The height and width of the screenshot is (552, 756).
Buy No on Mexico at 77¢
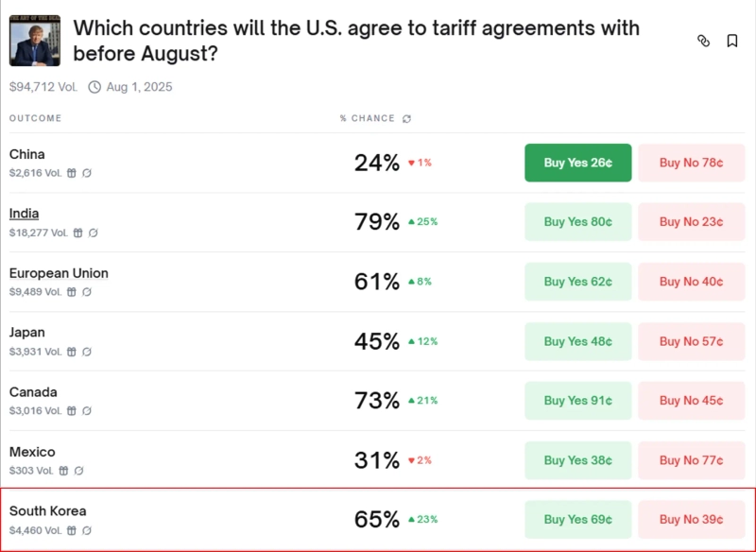pos(691,460)
